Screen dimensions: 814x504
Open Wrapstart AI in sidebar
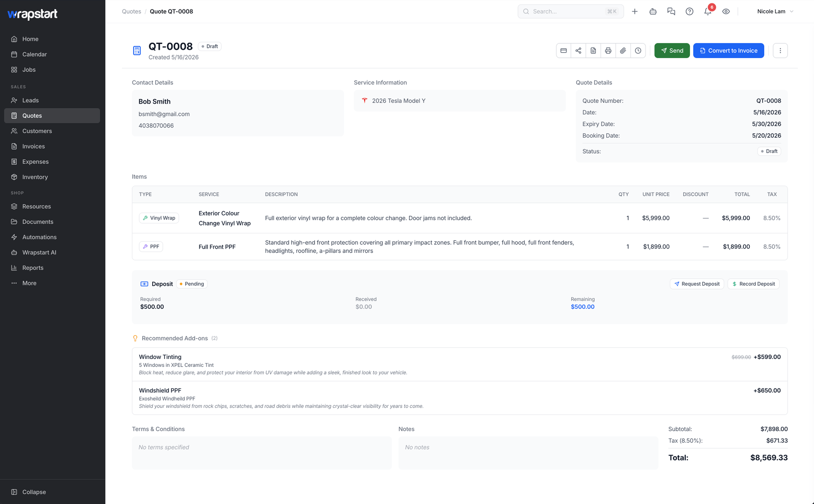click(x=52, y=252)
